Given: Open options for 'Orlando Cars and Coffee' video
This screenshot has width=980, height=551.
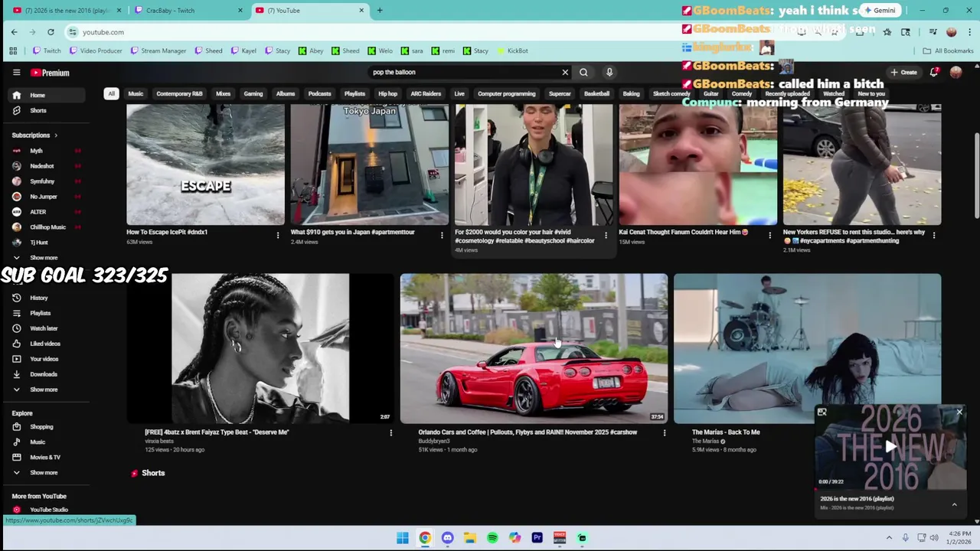Looking at the screenshot, I should pos(664,433).
